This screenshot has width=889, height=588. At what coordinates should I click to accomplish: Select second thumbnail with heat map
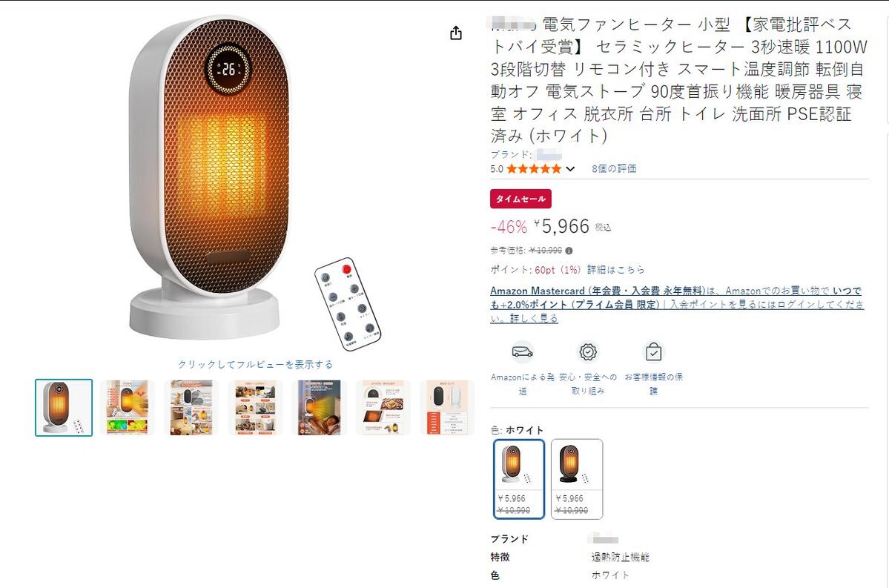tap(128, 408)
